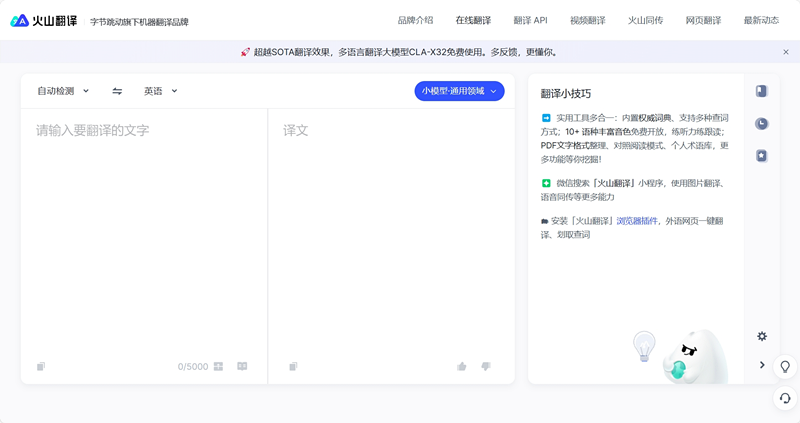Open the 小模型·通用领域 model selector
Screen dimensions: 800x423
[x=459, y=91]
